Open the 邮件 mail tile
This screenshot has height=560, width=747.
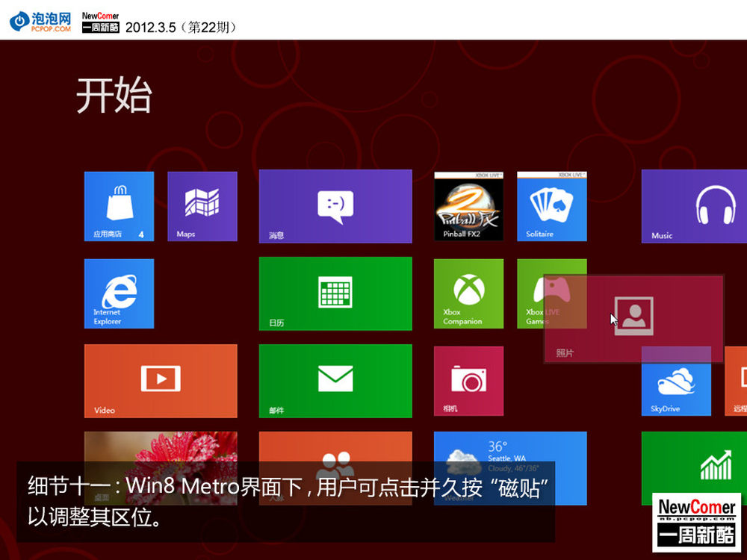coord(335,381)
